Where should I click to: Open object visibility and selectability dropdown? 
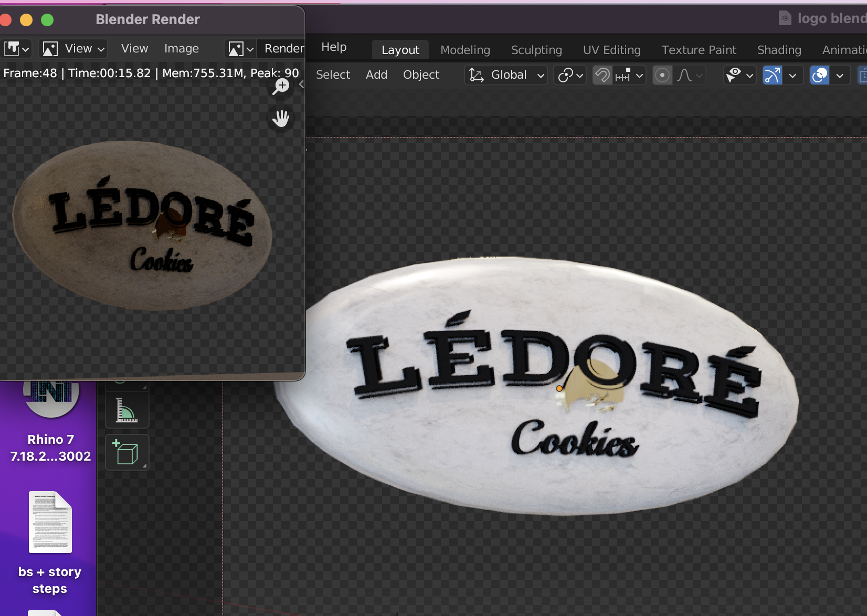(x=739, y=75)
